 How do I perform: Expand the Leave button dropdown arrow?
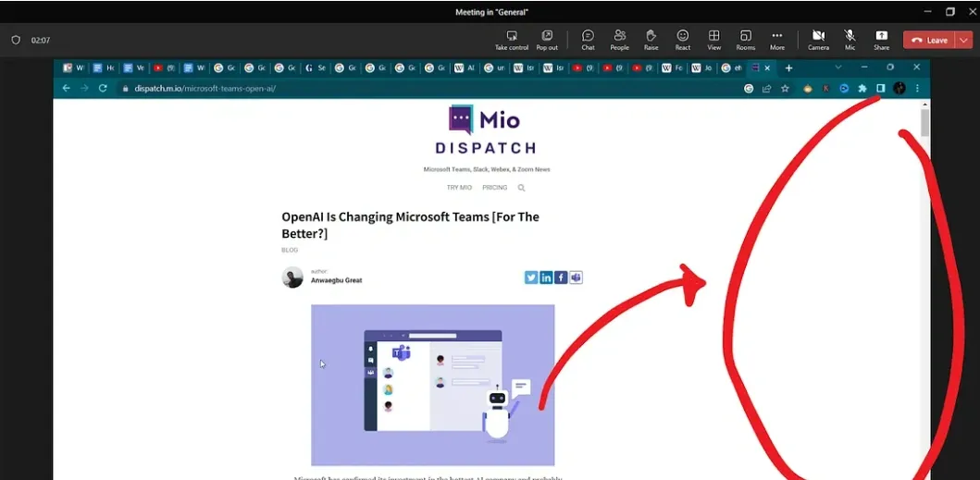(x=963, y=40)
